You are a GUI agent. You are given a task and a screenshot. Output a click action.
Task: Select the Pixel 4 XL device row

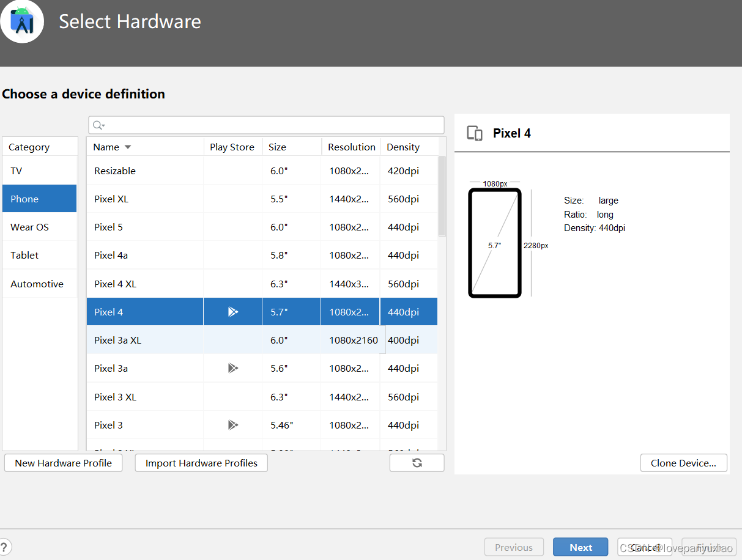262,284
